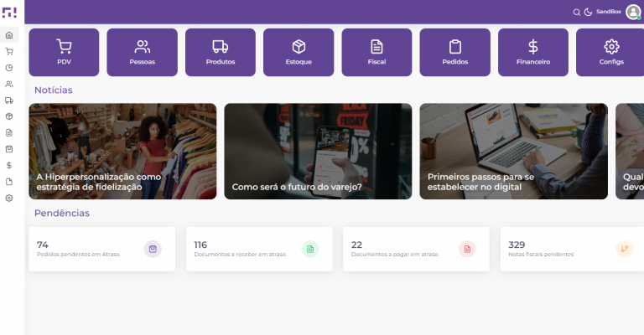Open the user avatar menu
This screenshot has height=335, width=644.
click(633, 12)
